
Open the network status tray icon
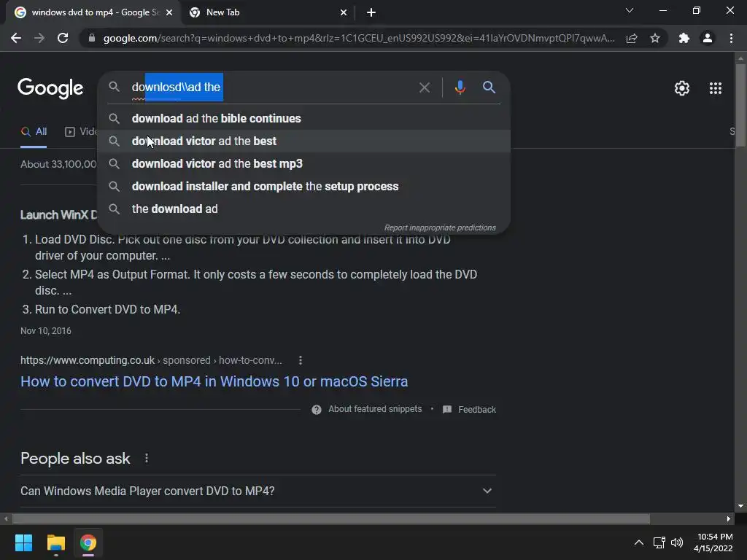coord(659,542)
